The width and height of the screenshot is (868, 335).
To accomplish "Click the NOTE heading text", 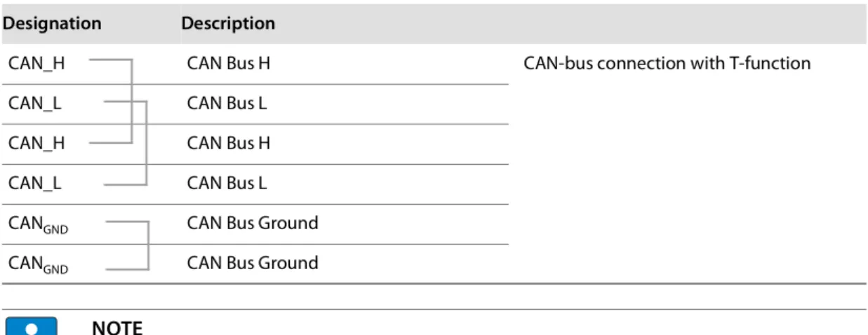I will click(x=117, y=328).
